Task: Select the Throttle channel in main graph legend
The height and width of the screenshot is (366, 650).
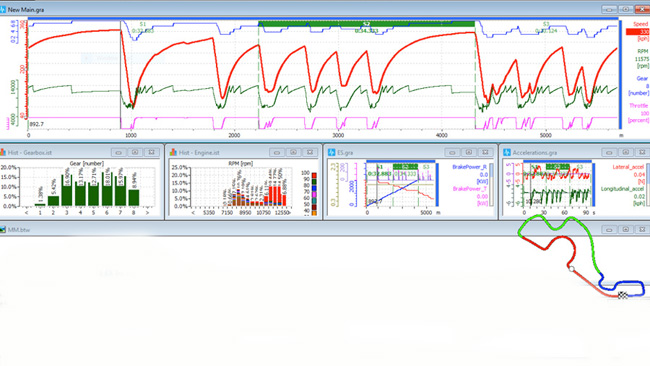Action: point(639,106)
